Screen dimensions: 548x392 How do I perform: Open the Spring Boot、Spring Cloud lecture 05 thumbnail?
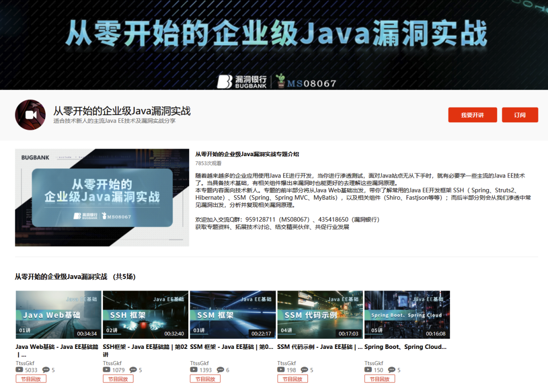[407, 315]
